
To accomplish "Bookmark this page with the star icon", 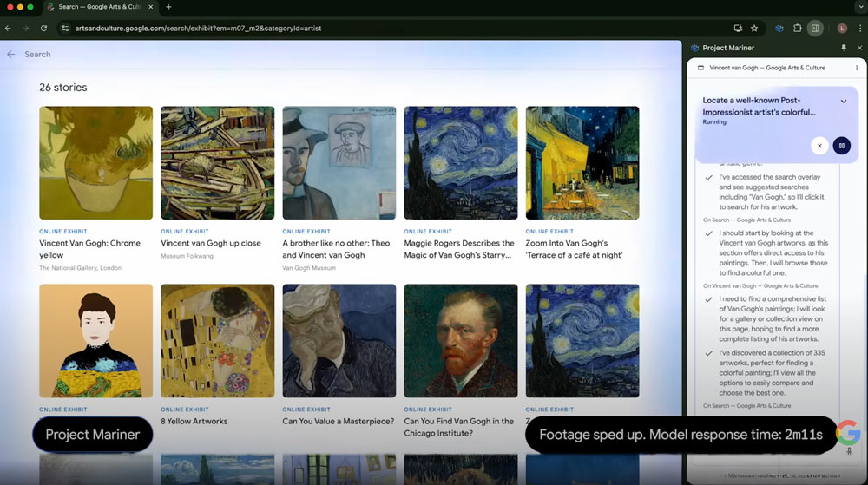I will click(754, 29).
